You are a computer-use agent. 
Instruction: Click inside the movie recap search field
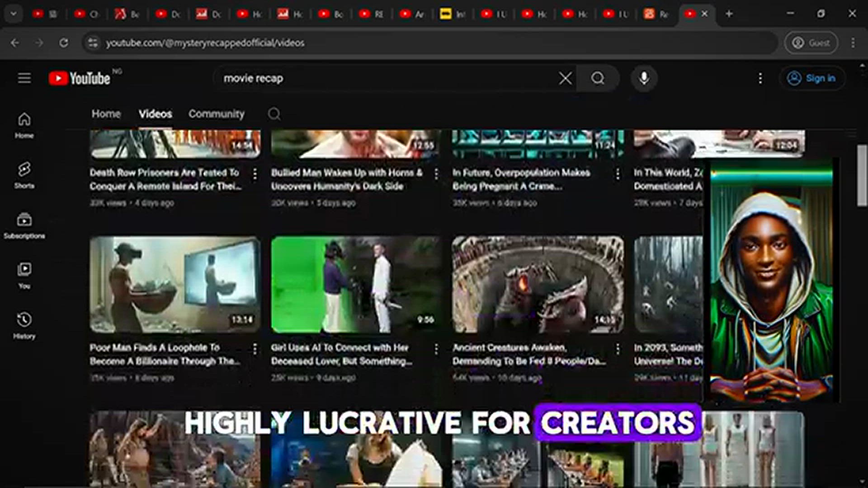(384, 78)
